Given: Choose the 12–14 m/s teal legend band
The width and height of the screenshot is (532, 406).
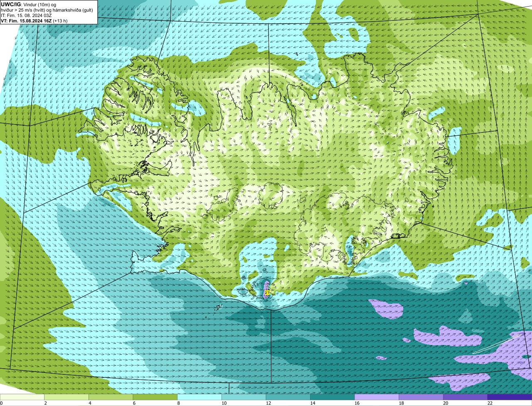Looking at the screenshot, I should click(288, 397).
